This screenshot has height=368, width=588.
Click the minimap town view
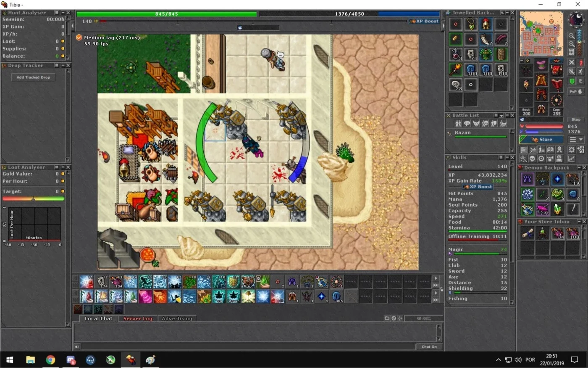(541, 34)
